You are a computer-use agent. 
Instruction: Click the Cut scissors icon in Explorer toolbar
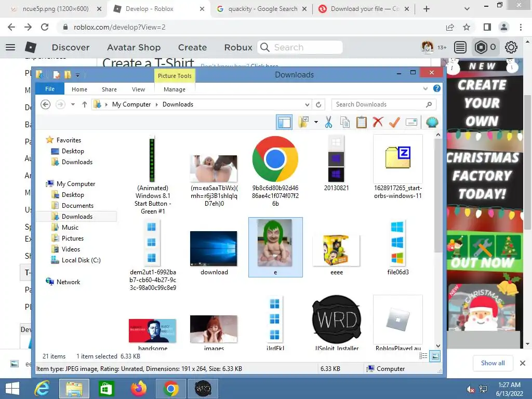(328, 122)
